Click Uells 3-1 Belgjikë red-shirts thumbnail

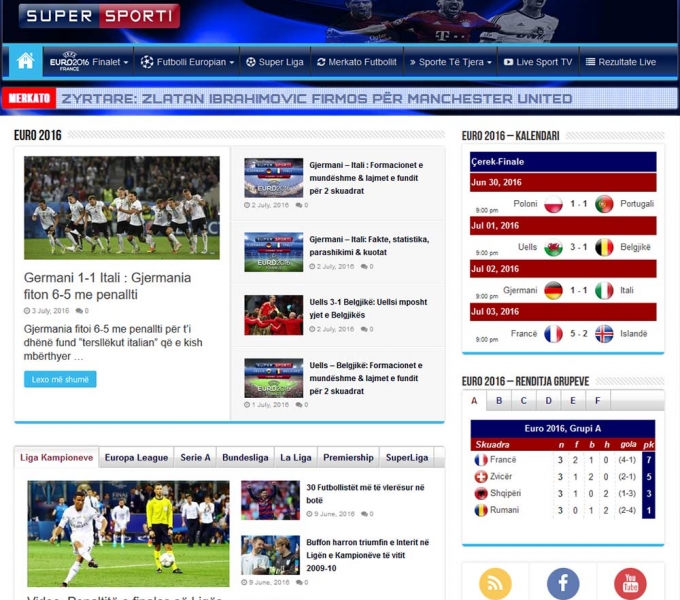click(274, 315)
